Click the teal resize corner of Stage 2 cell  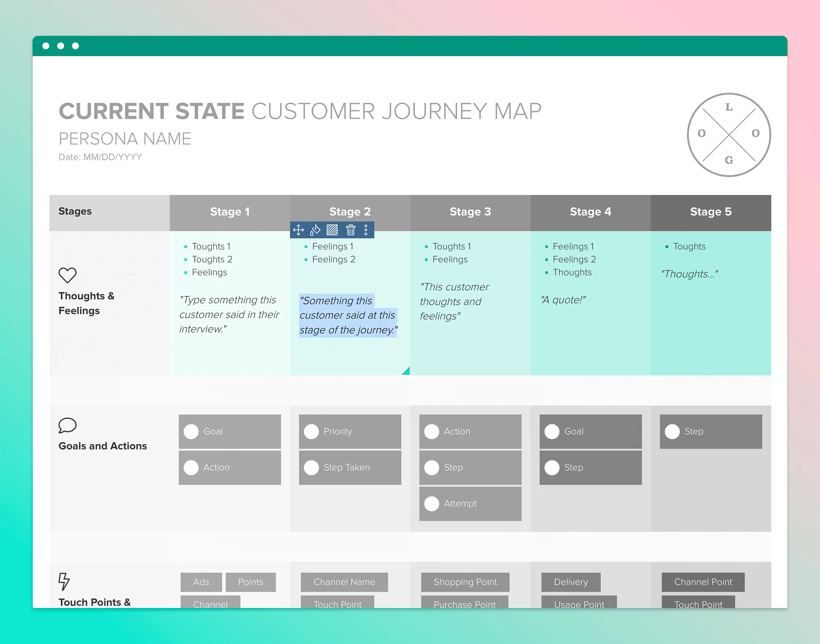point(406,371)
